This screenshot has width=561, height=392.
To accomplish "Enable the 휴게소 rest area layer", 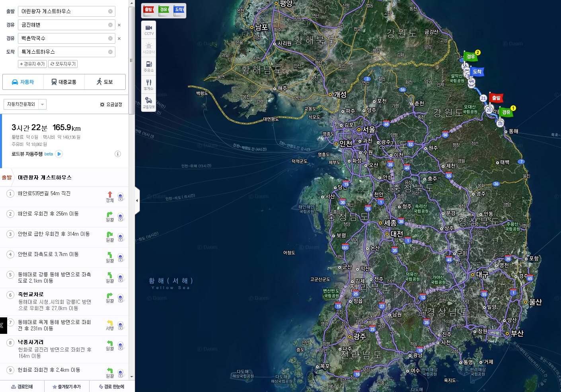I will point(148,84).
